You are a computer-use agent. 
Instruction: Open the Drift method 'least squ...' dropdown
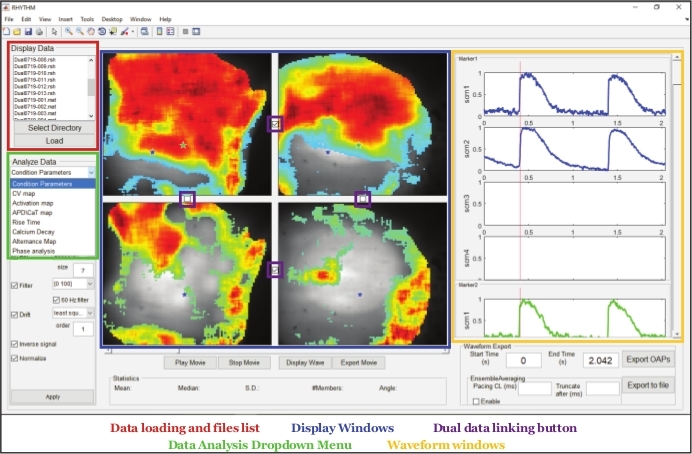pyautogui.click(x=73, y=313)
